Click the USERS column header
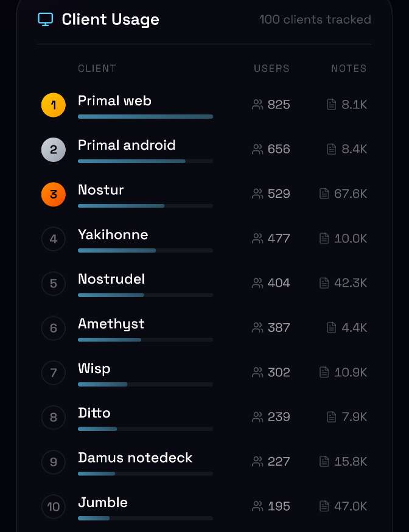409x532 pixels. (271, 68)
